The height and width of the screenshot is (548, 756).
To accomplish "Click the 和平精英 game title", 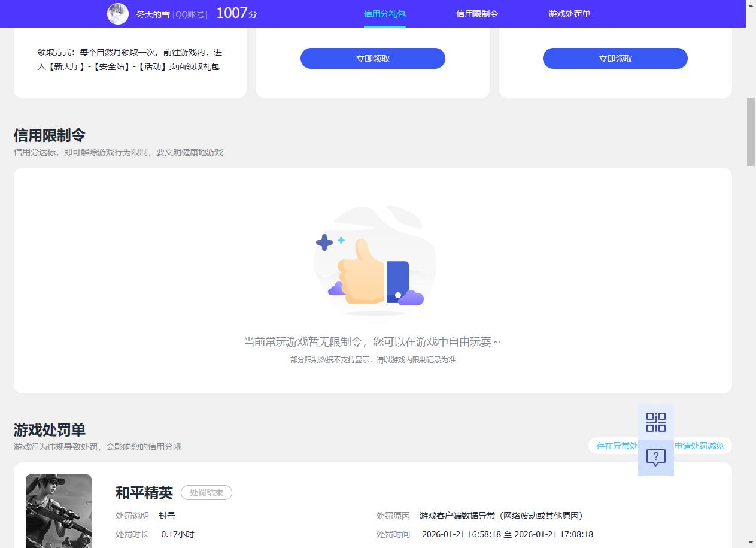I will pos(144,492).
